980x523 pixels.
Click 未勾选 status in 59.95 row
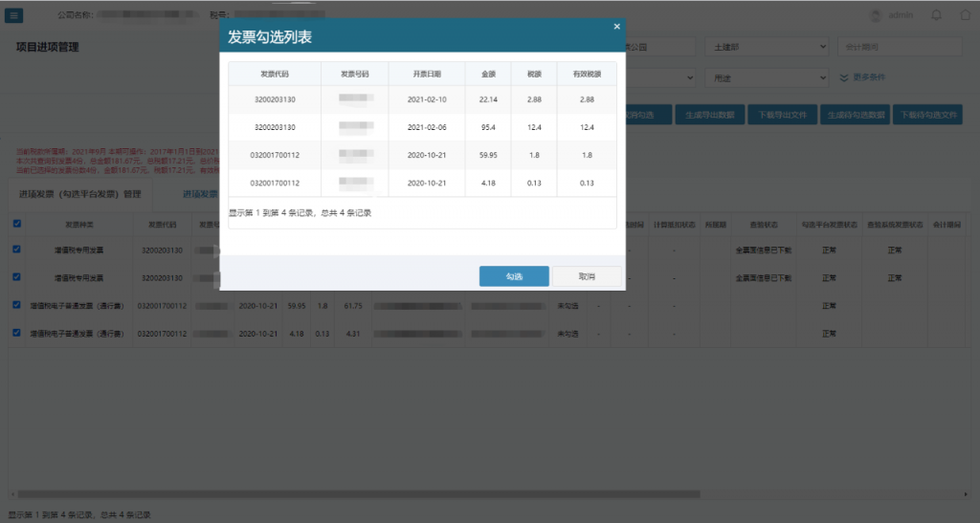(x=568, y=306)
